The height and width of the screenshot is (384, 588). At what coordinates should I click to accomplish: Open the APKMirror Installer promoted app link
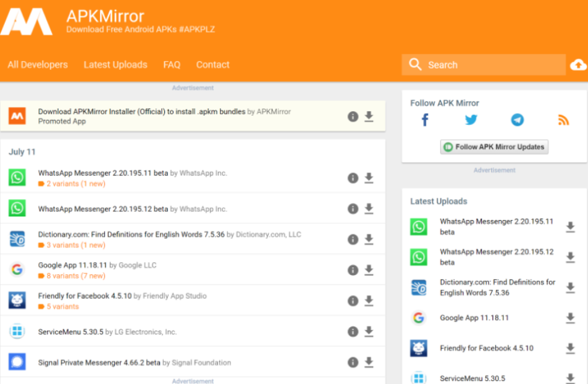141,111
